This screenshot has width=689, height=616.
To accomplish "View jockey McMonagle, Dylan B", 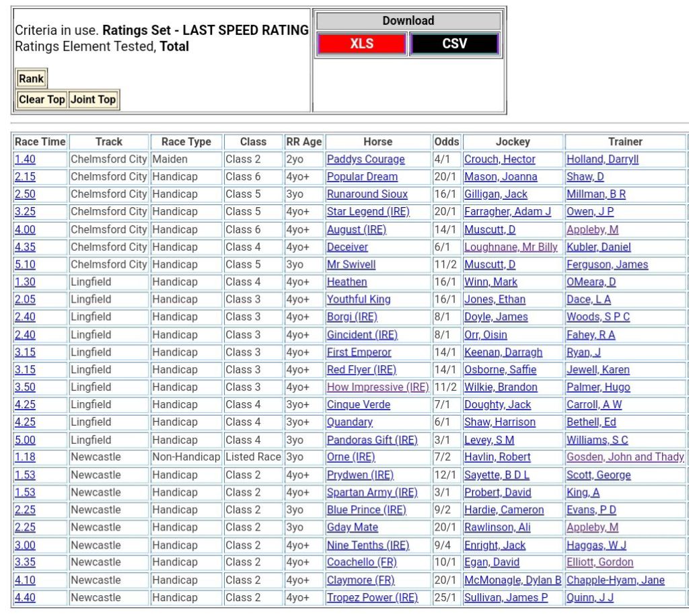I will pos(513,580).
